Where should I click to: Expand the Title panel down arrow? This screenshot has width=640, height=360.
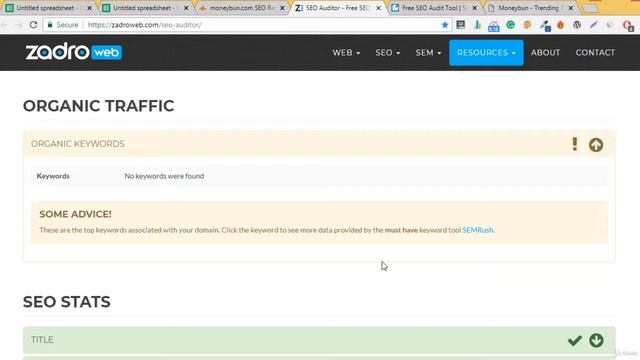point(596,340)
